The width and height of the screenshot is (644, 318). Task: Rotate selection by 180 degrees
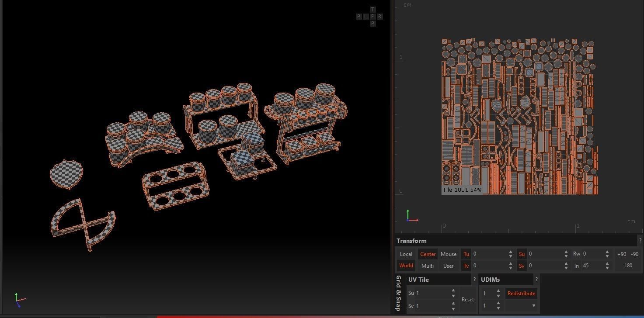point(628,266)
